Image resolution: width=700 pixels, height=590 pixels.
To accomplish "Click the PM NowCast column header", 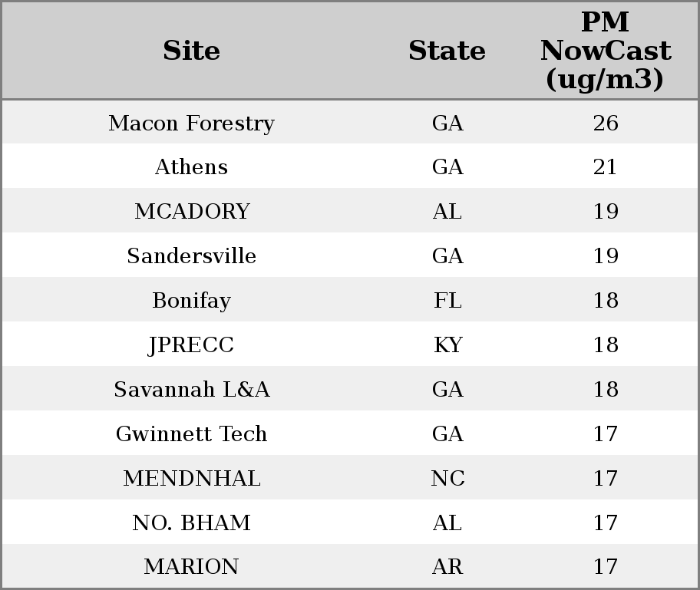I will click(605, 51).
